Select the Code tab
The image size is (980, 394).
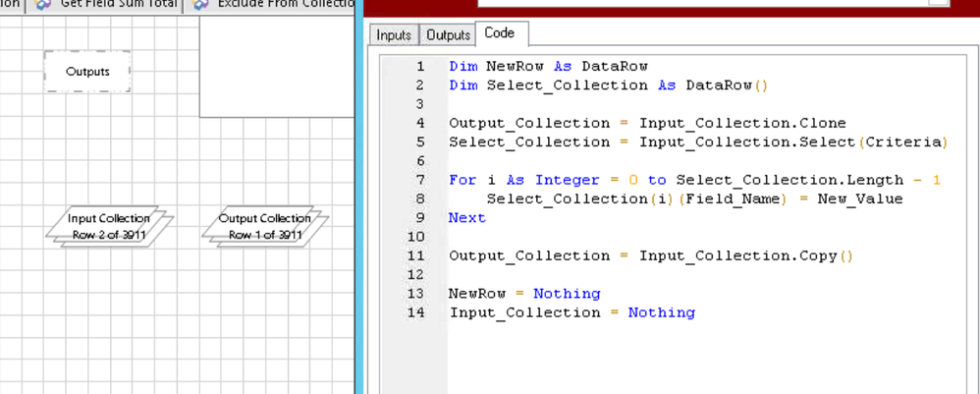(500, 33)
